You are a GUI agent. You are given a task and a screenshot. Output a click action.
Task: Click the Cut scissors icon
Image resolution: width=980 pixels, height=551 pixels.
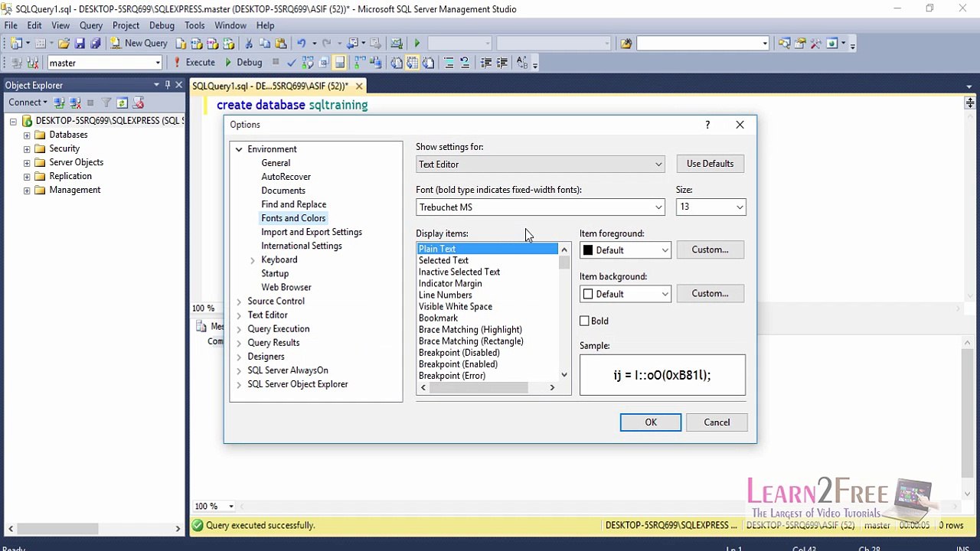(248, 44)
